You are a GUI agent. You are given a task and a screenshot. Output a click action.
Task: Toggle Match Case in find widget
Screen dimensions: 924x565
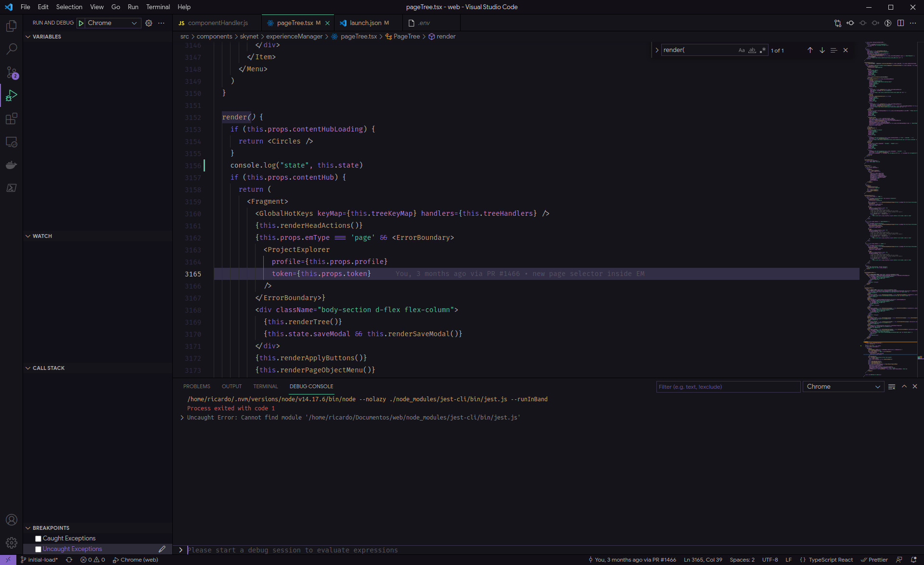pos(742,50)
